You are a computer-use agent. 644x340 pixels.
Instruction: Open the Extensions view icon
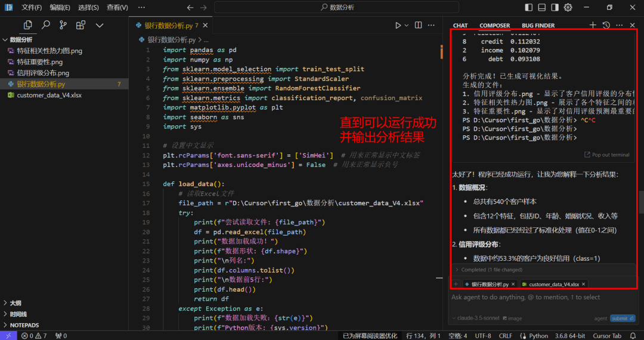81,25
